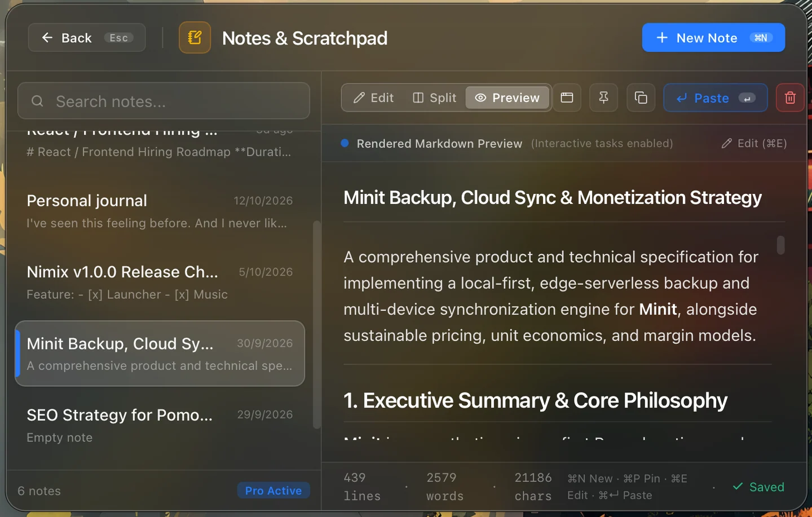
Task: Switch to Edit mode tab
Action: coord(373,98)
